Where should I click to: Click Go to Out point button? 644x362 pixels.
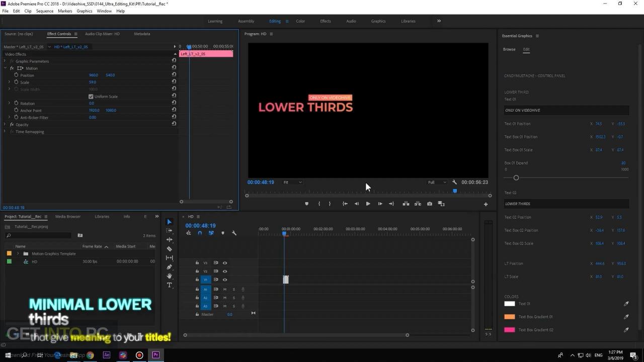pos(391,204)
